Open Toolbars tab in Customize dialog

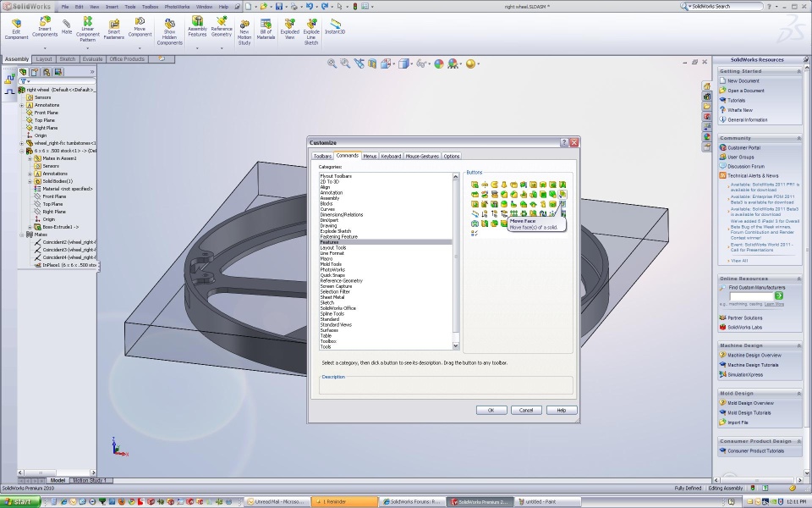click(x=322, y=156)
